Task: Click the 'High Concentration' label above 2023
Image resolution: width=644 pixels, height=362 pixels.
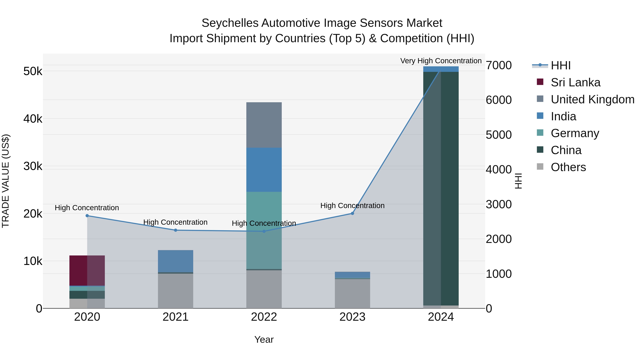Action: (352, 206)
